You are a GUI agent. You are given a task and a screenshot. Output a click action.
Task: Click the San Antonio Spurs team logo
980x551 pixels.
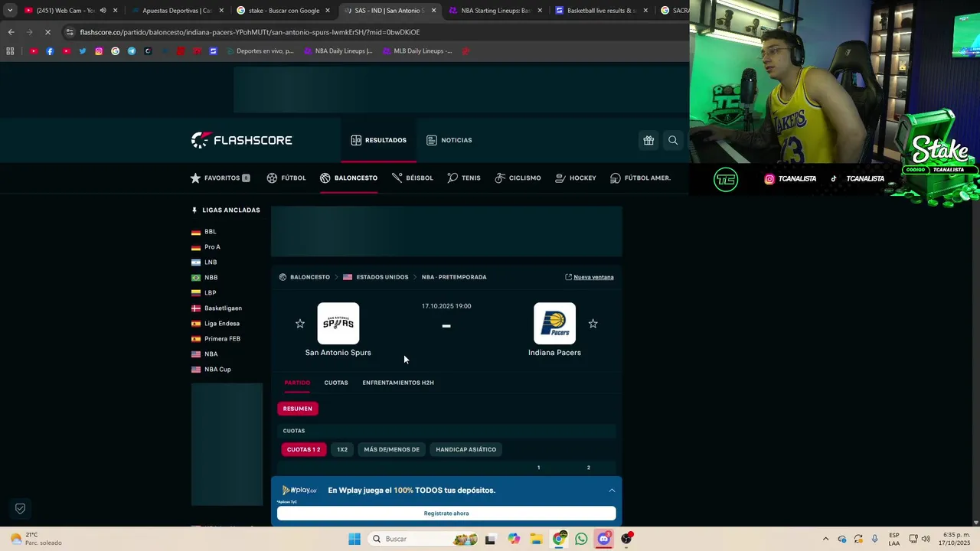coord(338,324)
